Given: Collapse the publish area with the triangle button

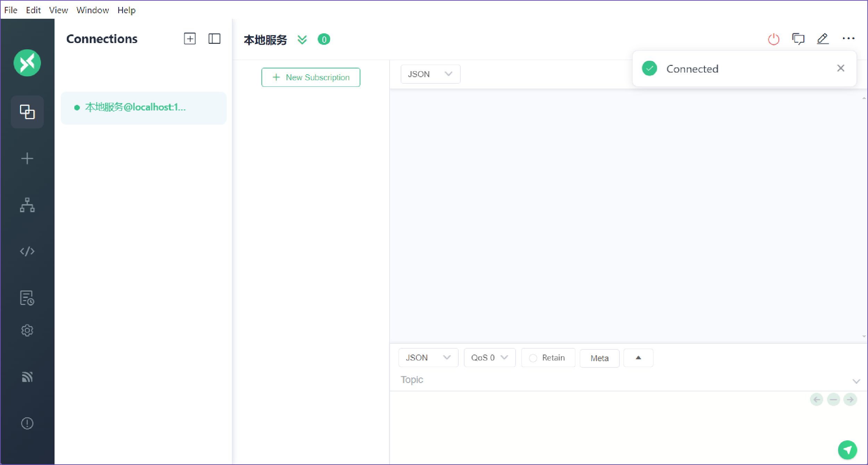Looking at the screenshot, I should 638,358.
